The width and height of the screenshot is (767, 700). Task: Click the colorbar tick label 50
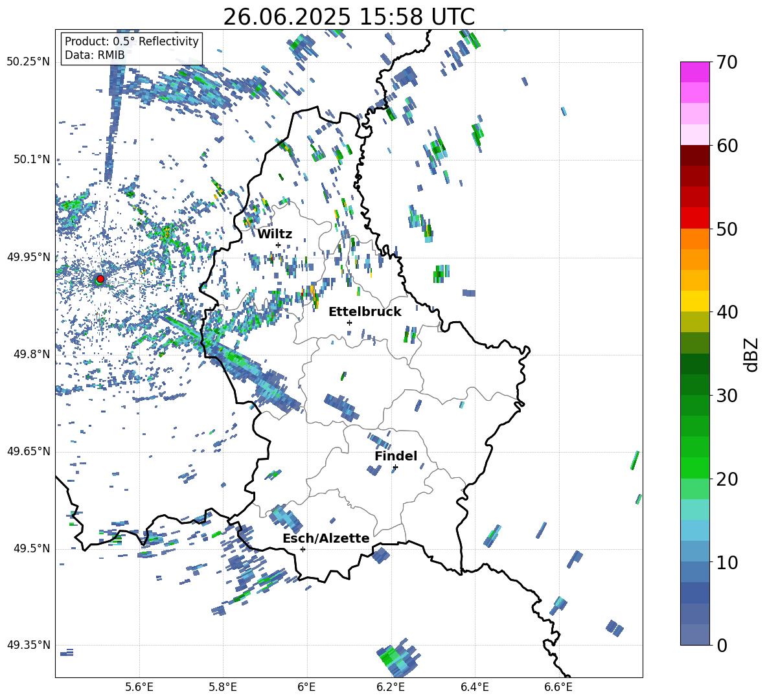tap(727, 229)
